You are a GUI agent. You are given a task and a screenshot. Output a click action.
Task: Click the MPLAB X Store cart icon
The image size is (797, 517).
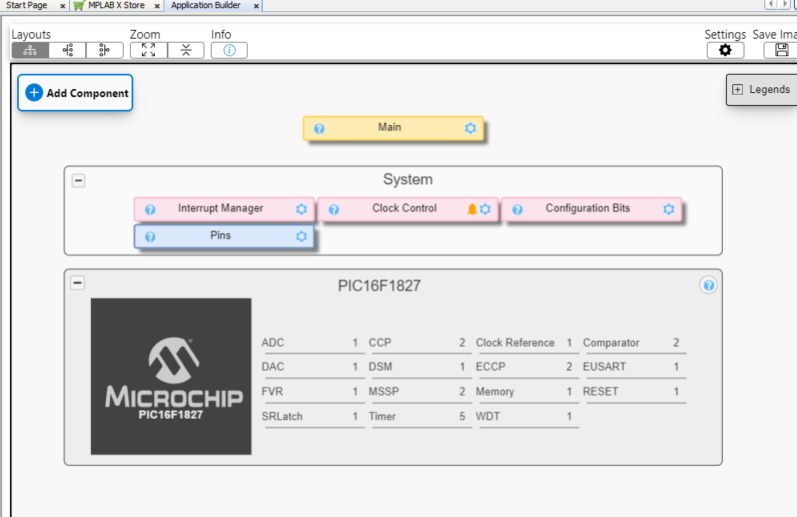pyautogui.click(x=79, y=6)
